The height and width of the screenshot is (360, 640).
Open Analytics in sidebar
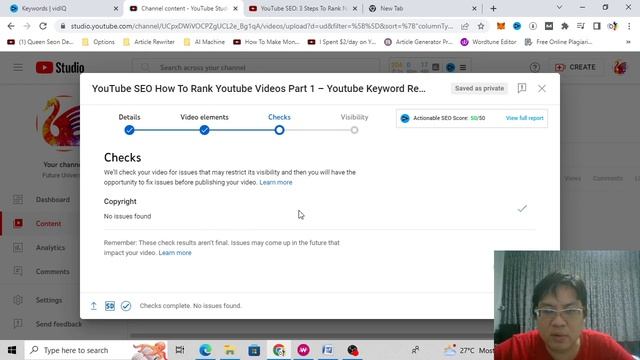coord(41,247)
